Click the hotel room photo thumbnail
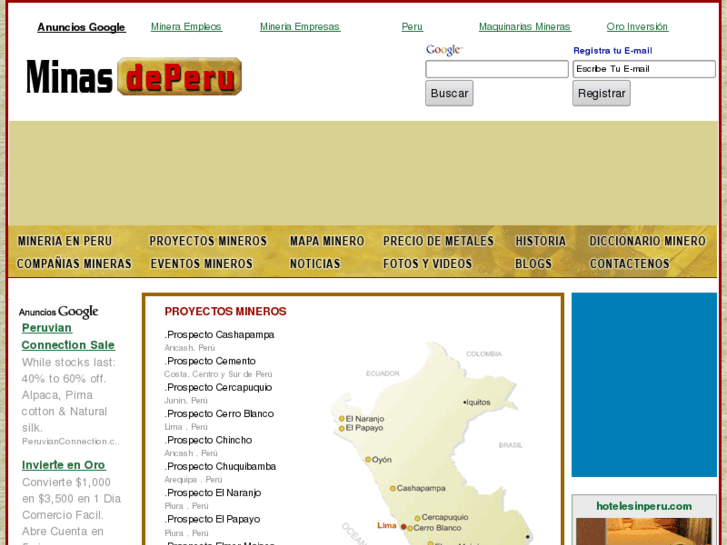Viewport: 727px width, 545px height. coord(644,532)
